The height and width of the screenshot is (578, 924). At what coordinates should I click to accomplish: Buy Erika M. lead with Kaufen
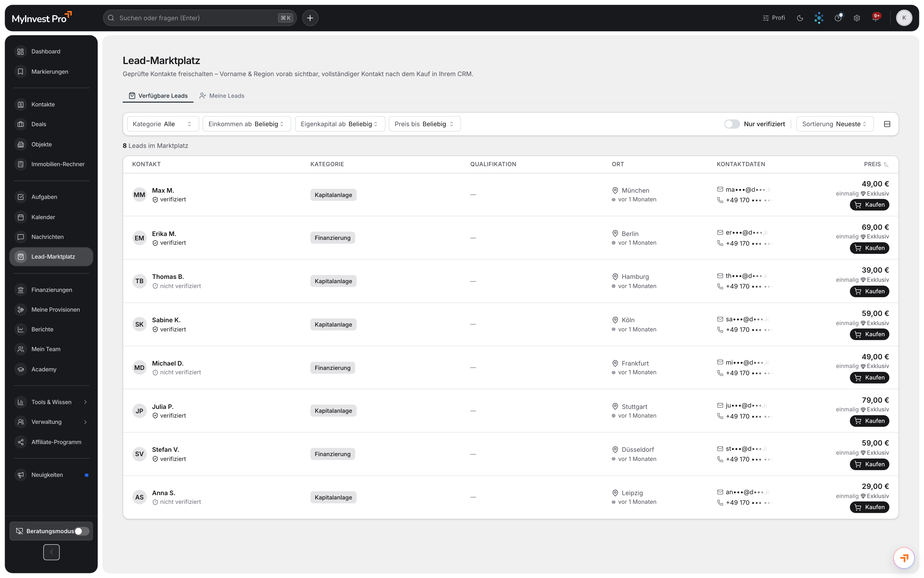tap(869, 248)
